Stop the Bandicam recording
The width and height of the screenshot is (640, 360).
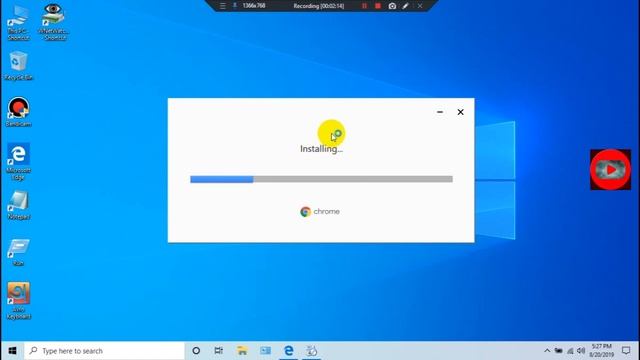pos(378,6)
